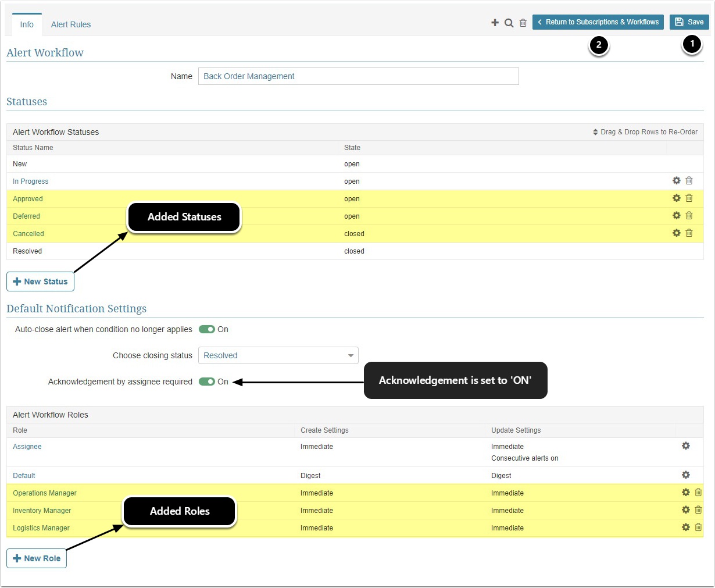Select the Info tab
Screen dimensions: 715x588
coord(27,24)
